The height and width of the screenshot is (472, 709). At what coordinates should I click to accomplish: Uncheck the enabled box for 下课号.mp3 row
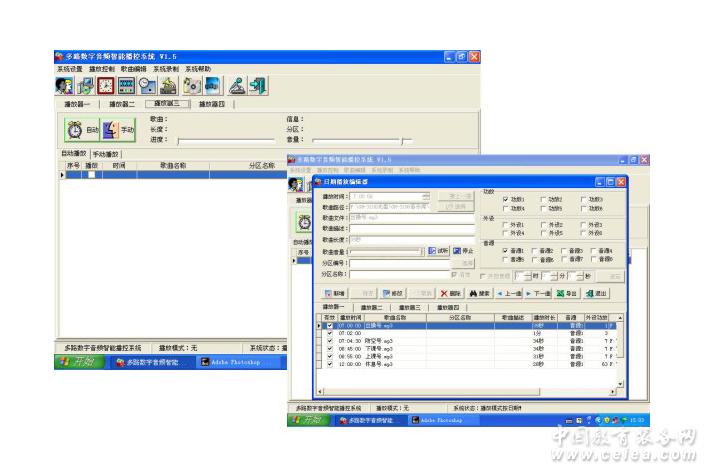click(330, 347)
